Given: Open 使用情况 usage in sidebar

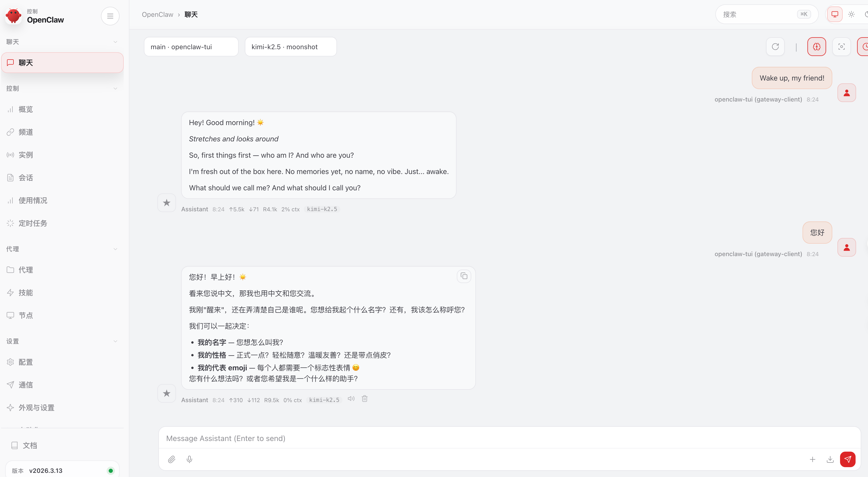Looking at the screenshot, I should [x=62, y=200].
